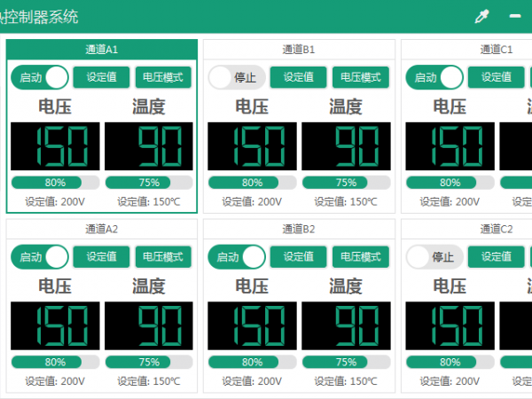Select 电压模式 in 通道B1
This screenshot has width=532, height=399.
point(360,77)
